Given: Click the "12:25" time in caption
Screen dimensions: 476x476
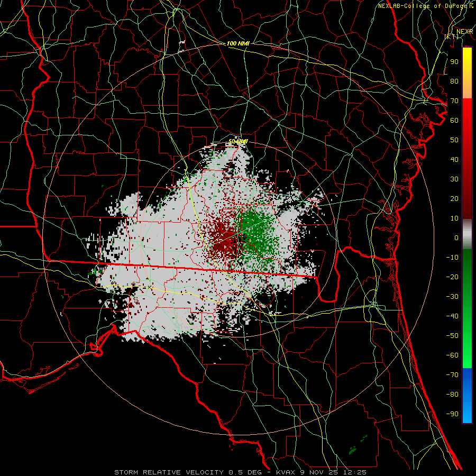Looking at the screenshot, I should click(x=354, y=472).
